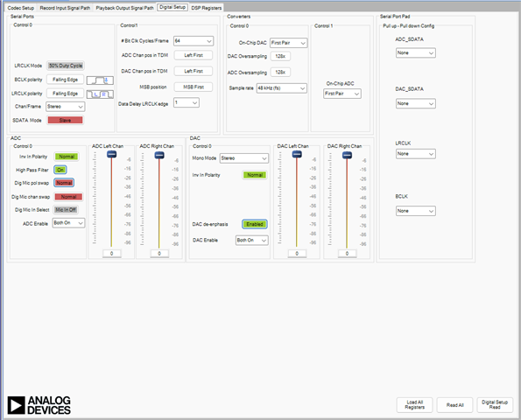Open the ADC_SDATA pull up dropdown

pyautogui.click(x=416, y=52)
